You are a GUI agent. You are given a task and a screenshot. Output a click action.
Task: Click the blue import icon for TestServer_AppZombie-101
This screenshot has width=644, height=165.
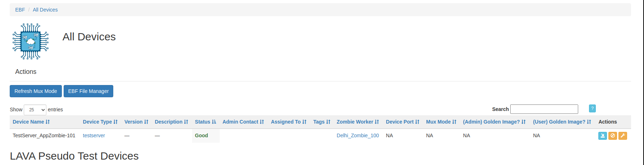pyautogui.click(x=602, y=136)
